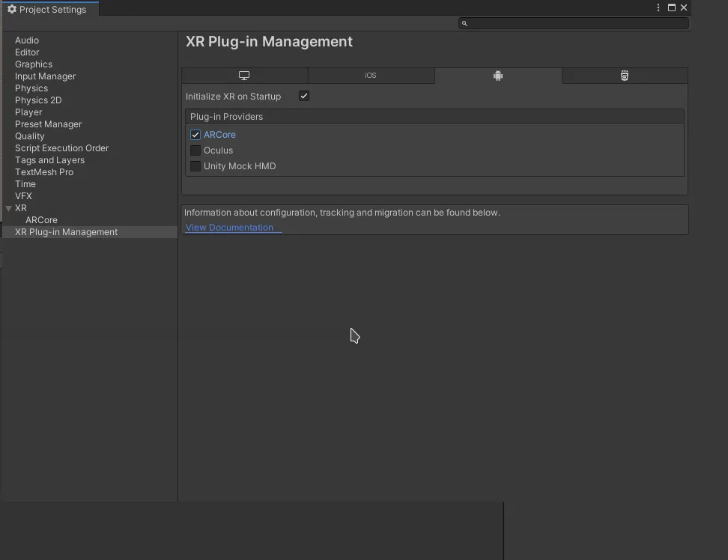The height and width of the screenshot is (560, 728).
Task: Open Audio settings
Action: coord(27,40)
